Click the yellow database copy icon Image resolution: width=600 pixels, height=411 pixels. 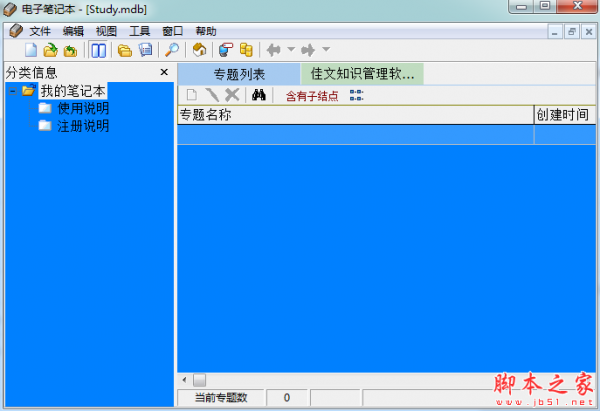click(246, 50)
